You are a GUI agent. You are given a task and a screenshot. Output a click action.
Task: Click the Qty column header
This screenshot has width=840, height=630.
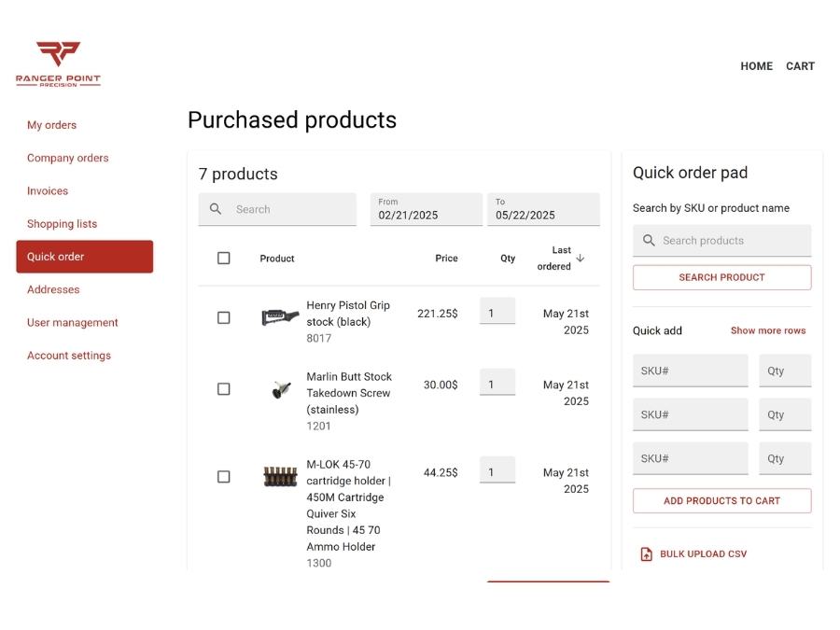(508, 259)
